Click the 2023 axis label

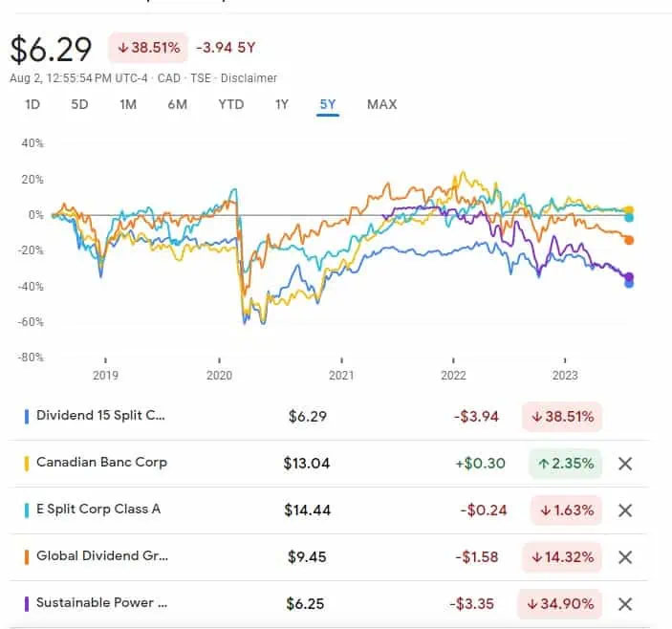click(565, 376)
